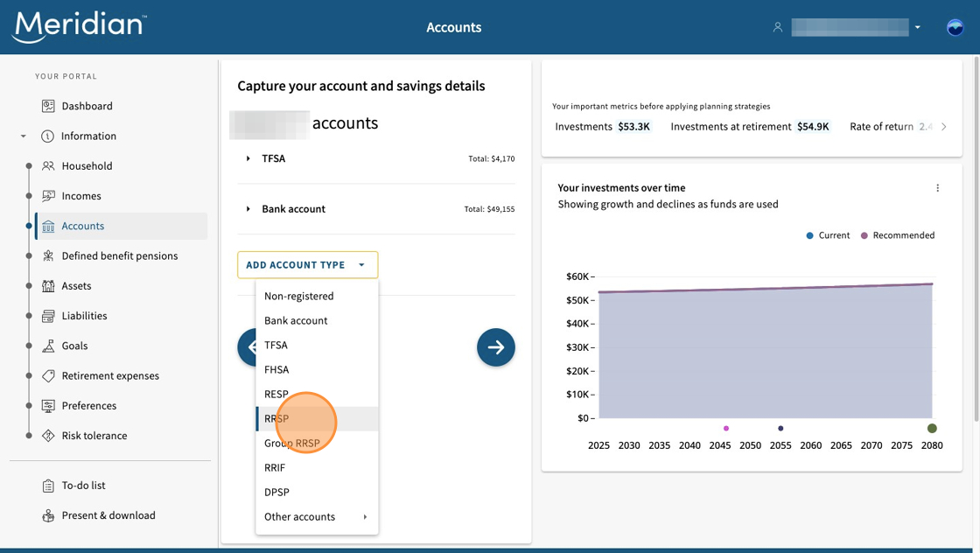The width and height of the screenshot is (980, 553).
Task: Click the page vertical scrollbar
Action: pyautogui.click(x=976, y=237)
